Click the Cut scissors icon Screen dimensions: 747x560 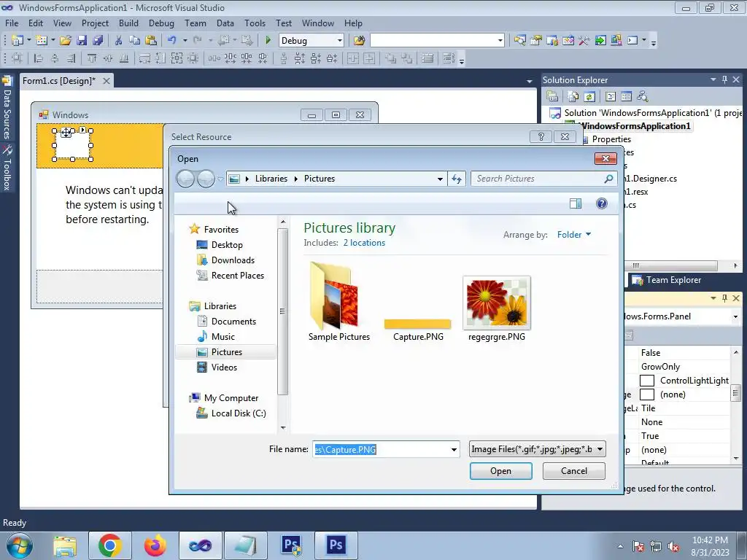point(119,41)
